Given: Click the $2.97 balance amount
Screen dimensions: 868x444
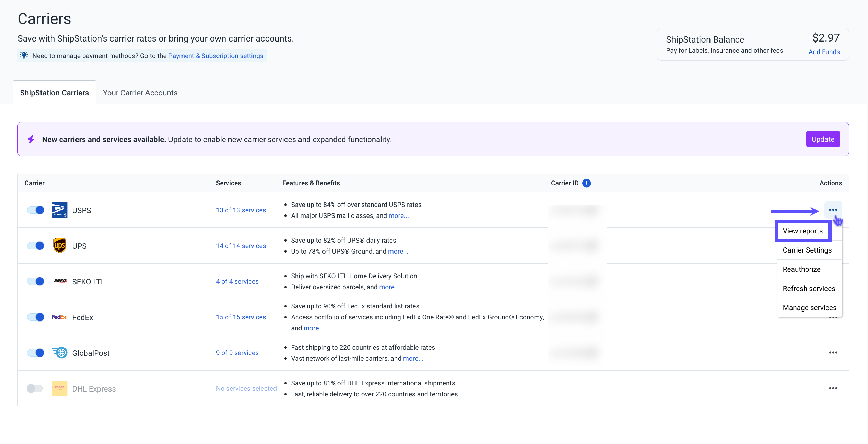Looking at the screenshot, I should 826,37.
